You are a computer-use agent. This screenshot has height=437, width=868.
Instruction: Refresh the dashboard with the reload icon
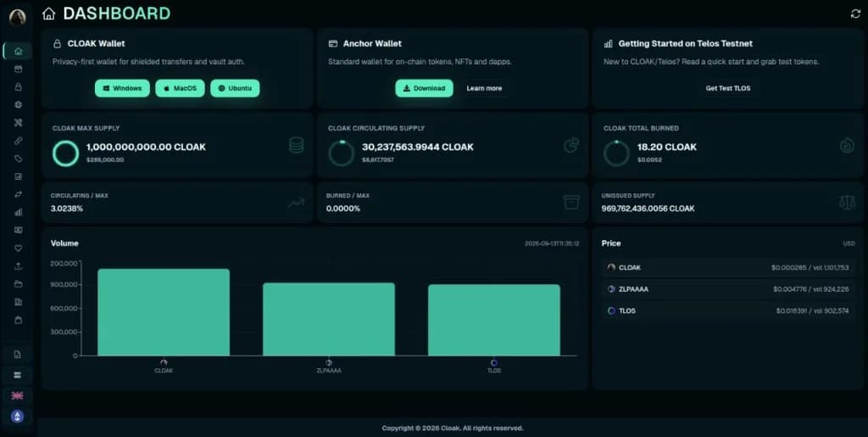click(x=855, y=14)
